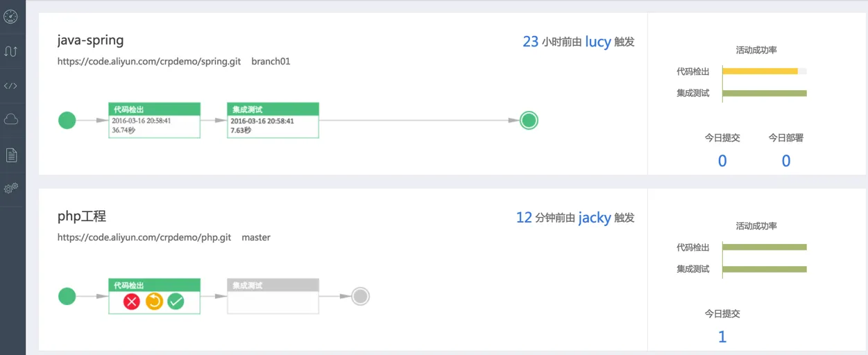Viewport: 868px width, 355px height.
Task: Click the cloud icon in sidebar
Action: (x=10, y=119)
